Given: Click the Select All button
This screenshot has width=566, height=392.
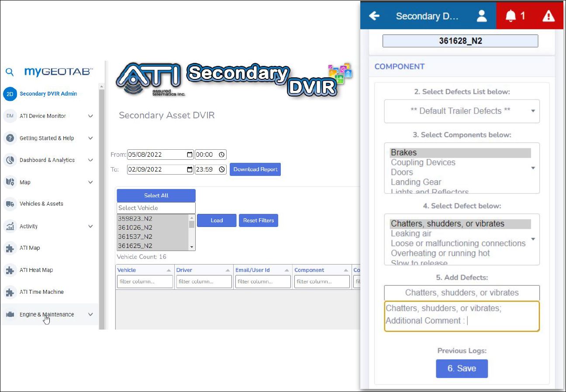Looking at the screenshot, I should coord(156,196).
